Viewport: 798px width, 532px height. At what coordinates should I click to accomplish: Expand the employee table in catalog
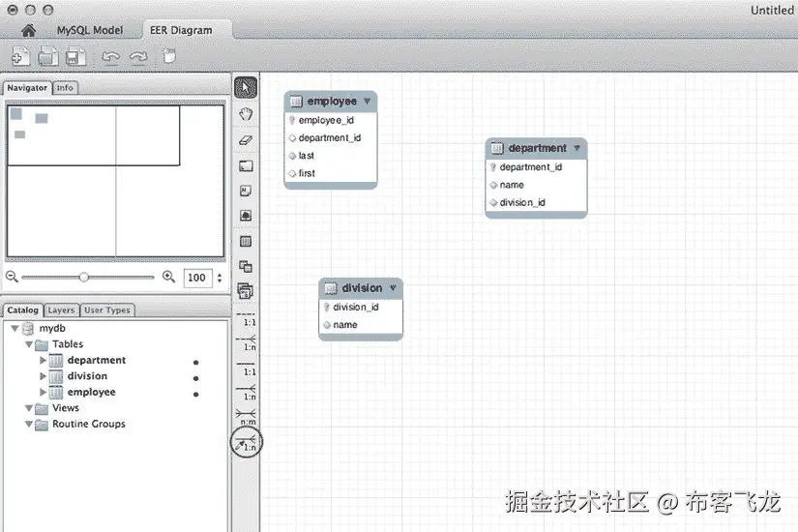click(x=44, y=392)
